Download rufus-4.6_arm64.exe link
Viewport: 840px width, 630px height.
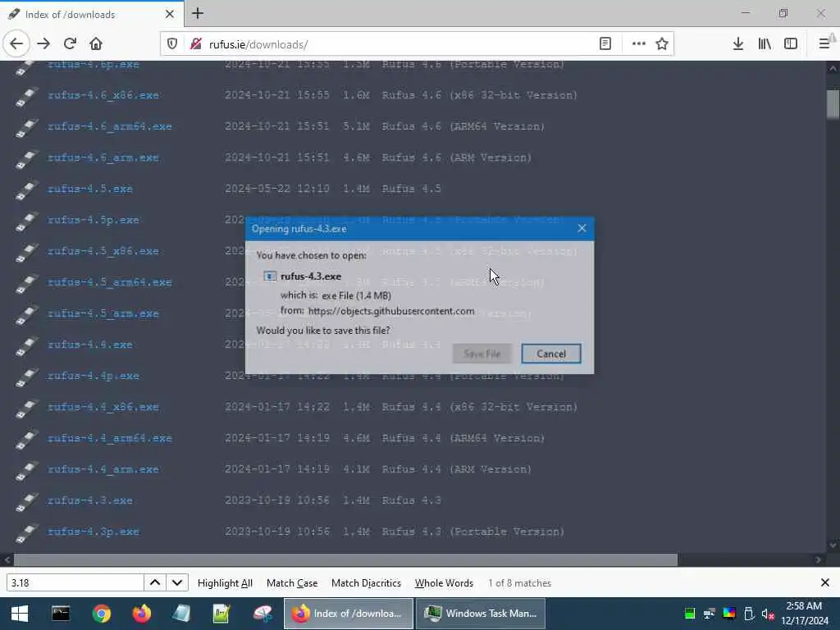[x=110, y=126]
